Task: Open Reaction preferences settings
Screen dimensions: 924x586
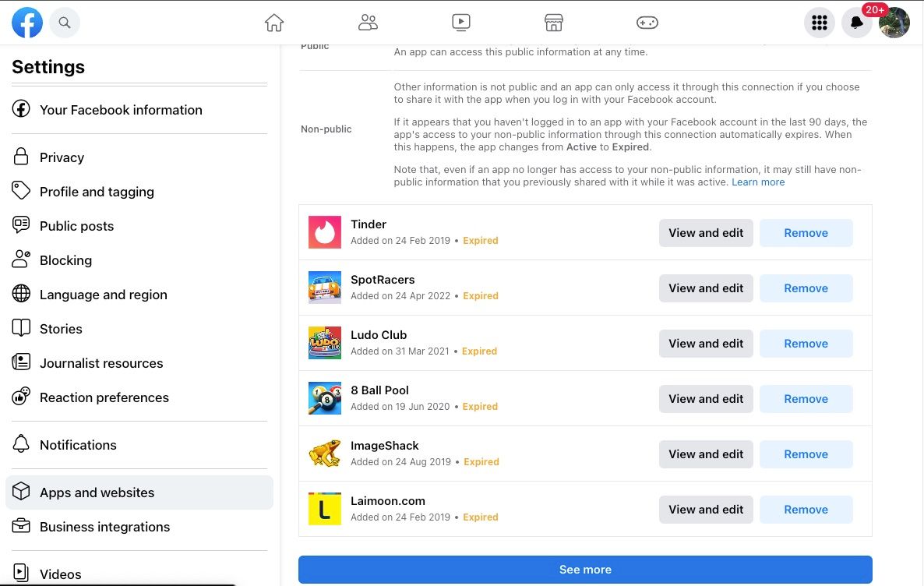Action: click(104, 397)
